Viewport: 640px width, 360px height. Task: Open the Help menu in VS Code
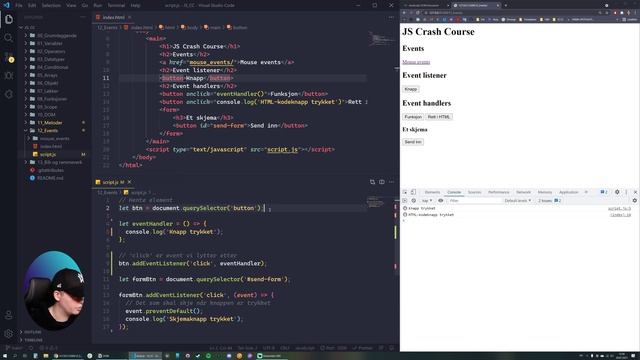coord(136,5)
